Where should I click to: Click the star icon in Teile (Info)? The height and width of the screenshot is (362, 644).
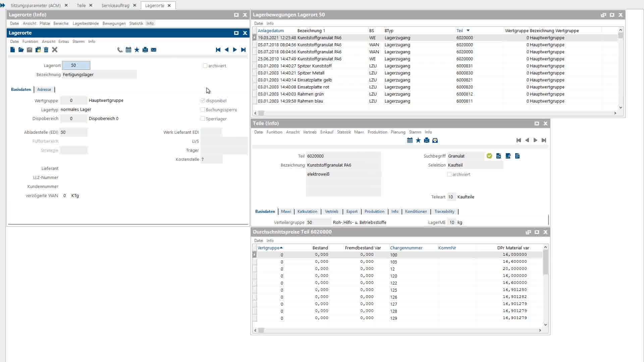pyautogui.click(x=418, y=140)
